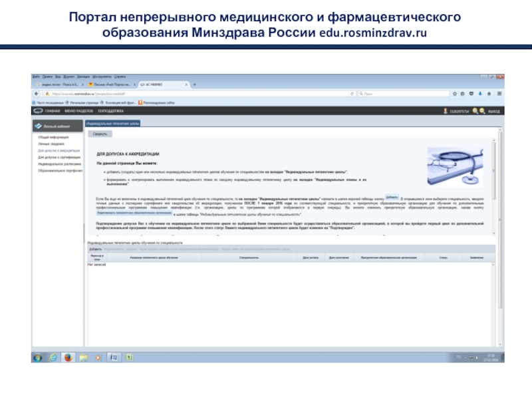The width and height of the screenshot is (532, 399).
Task: Open the Часто посещаемые bookmark
Action: pyautogui.click(x=47, y=102)
